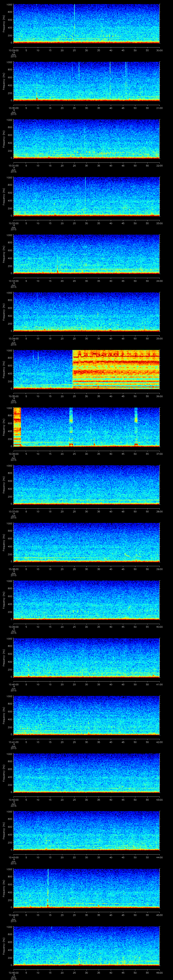Click the "10:37:00" start time label

pos(13,511)
